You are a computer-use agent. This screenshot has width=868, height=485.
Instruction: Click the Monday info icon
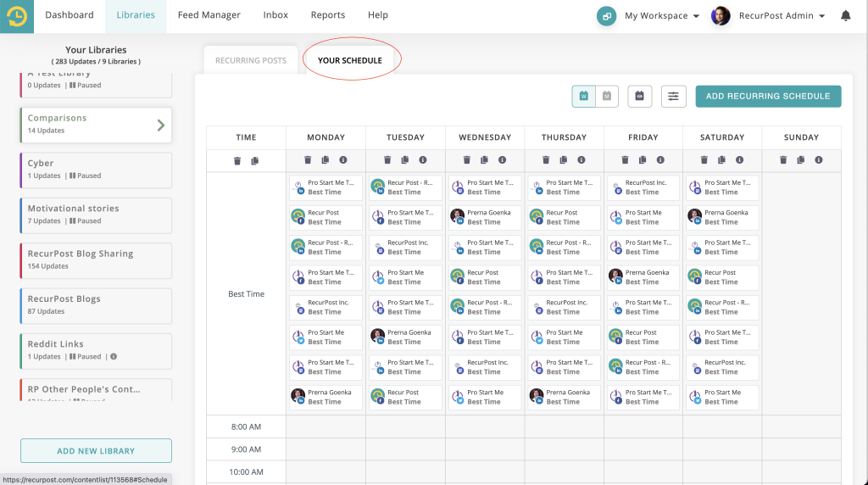tap(343, 160)
